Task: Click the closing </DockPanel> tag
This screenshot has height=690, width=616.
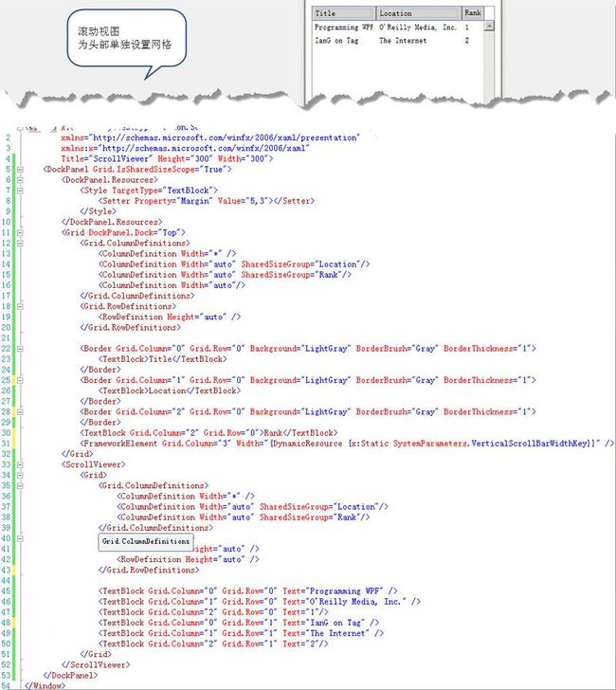Action: click(x=70, y=676)
